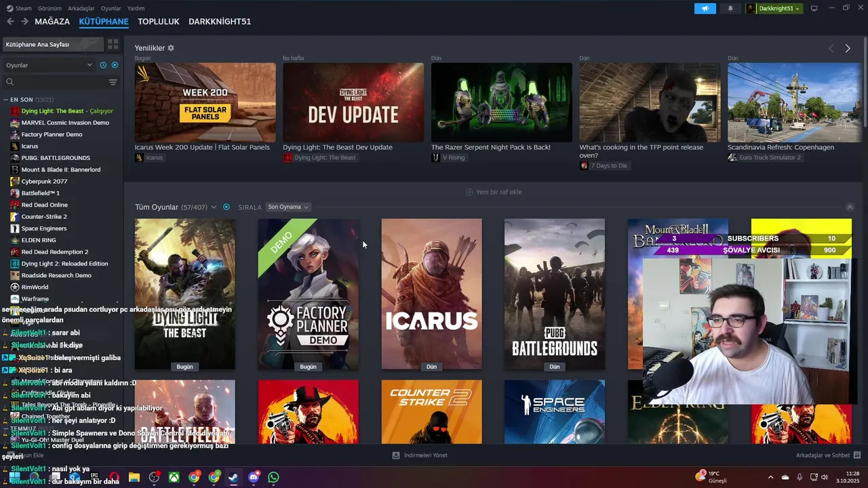The height and width of the screenshot is (488, 868).
Task: Click the Space Engineers icon in the sidebar
Action: click(x=15, y=228)
